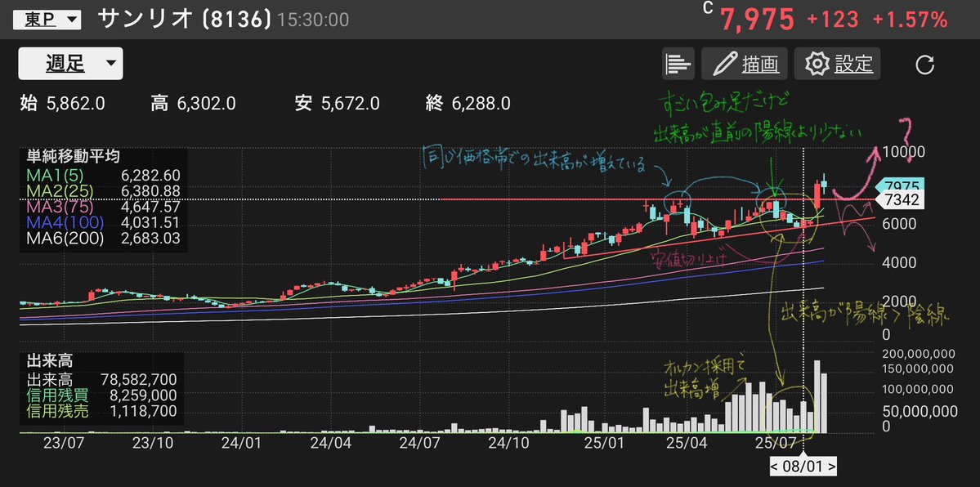The width and height of the screenshot is (980, 487).
Task: Click the 安 5,672.0 low value
Action: tap(337, 103)
